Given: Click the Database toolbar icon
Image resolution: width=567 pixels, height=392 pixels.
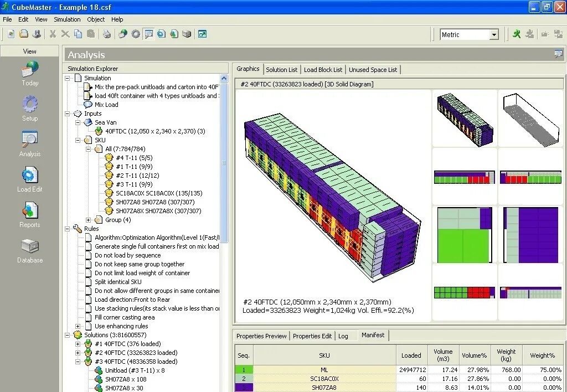Looking at the screenshot, I should (x=187, y=34).
